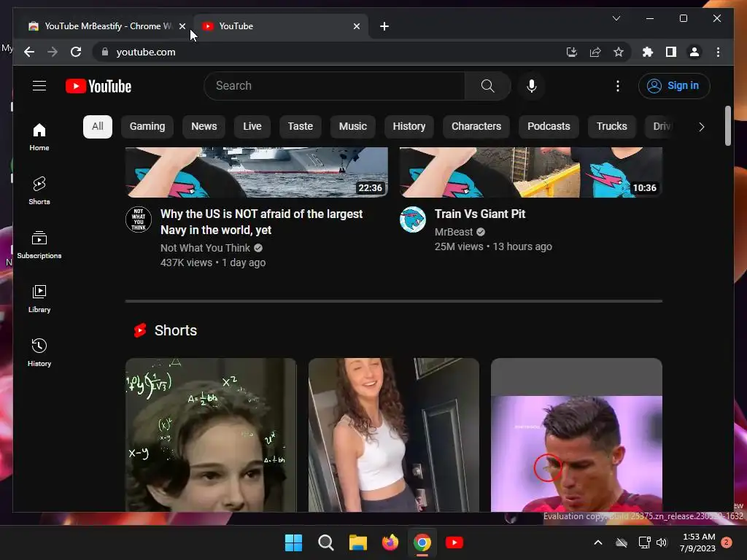Select the Music filter chip

pos(353,127)
